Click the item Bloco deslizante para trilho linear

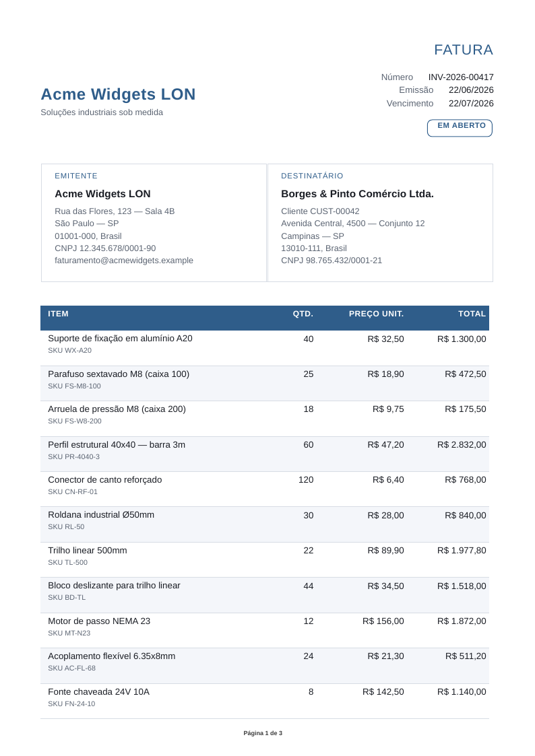pos(115,585)
